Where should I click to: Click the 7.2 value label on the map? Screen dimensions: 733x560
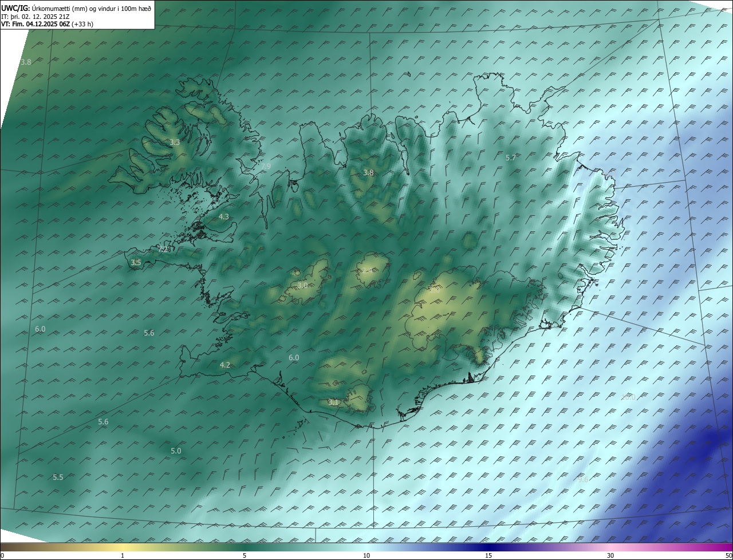[x=163, y=249]
